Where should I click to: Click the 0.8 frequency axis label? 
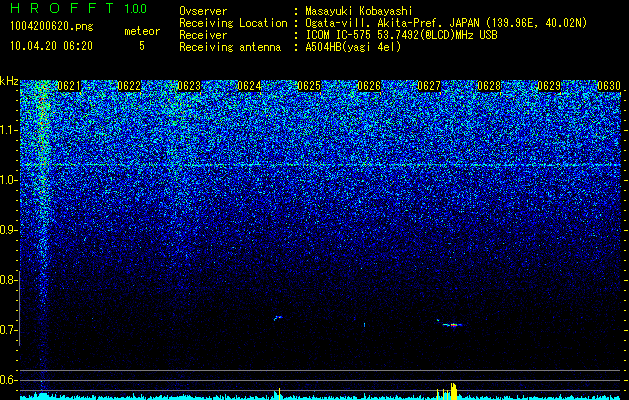[7, 280]
